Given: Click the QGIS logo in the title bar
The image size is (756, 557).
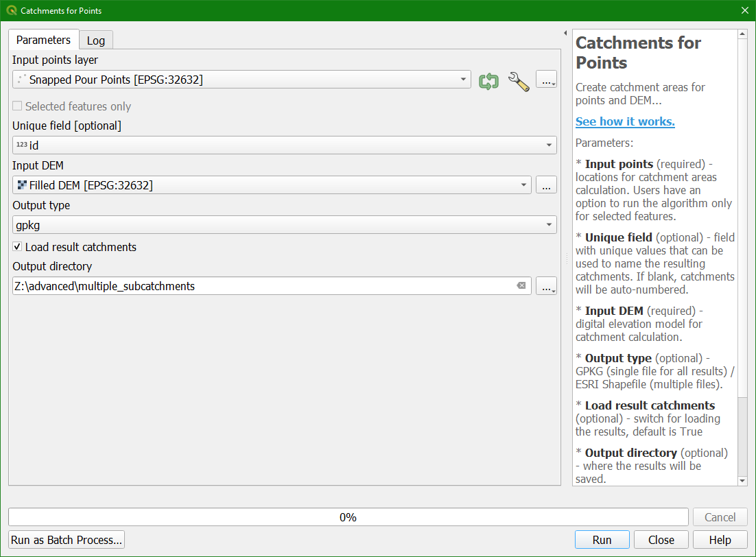Looking at the screenshot, I should point(10,10).
